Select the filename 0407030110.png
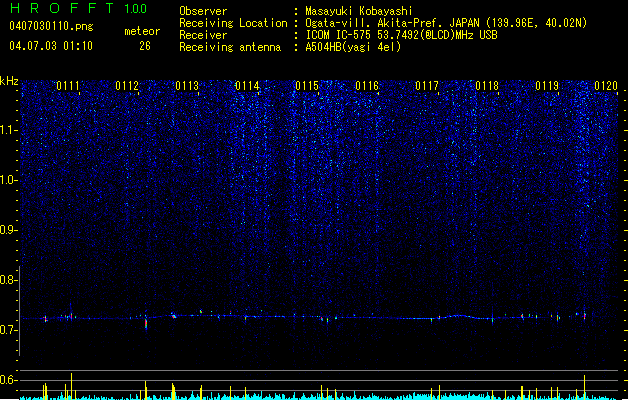 [x=51, y=26]
